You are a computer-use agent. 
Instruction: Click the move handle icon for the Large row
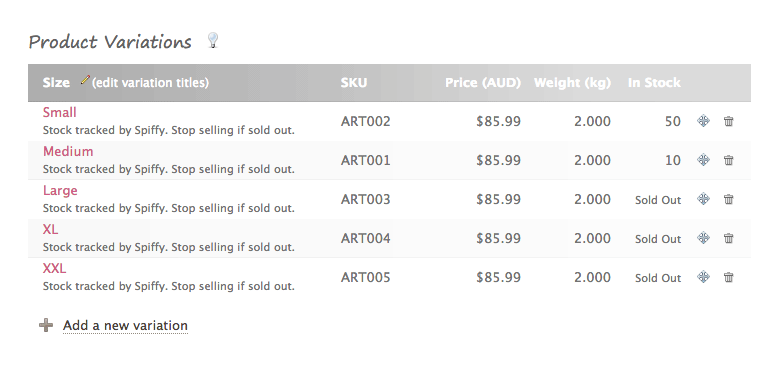tap(703, 199)
